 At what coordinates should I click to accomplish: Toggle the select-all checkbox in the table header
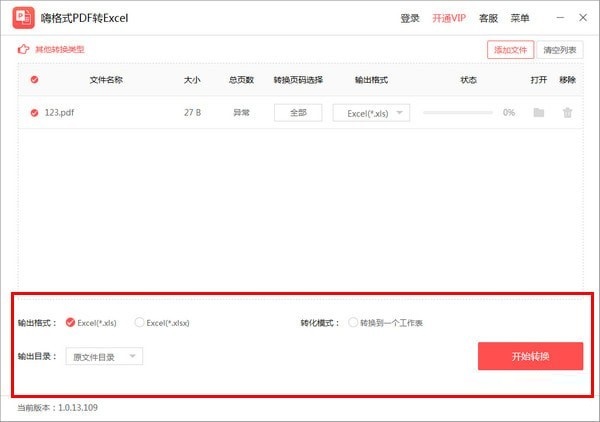pos(34,80)
